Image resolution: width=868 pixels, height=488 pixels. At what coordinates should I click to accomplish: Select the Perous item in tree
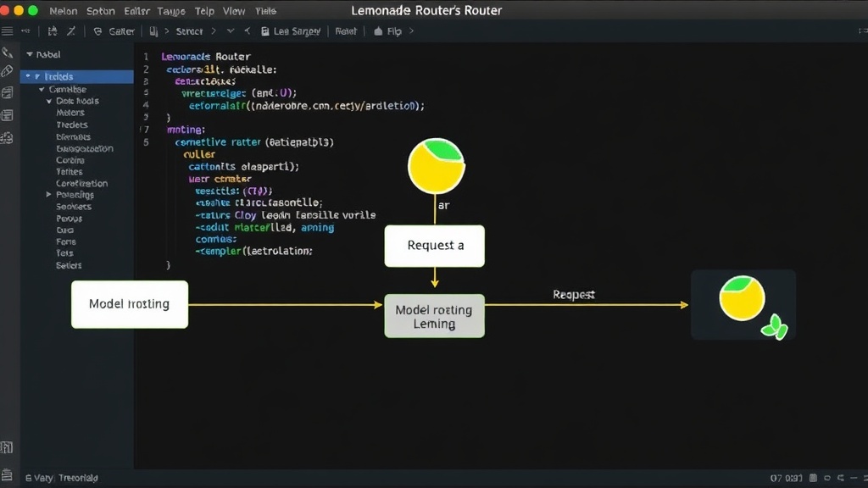pyautogui.click(x=70, y=219)
